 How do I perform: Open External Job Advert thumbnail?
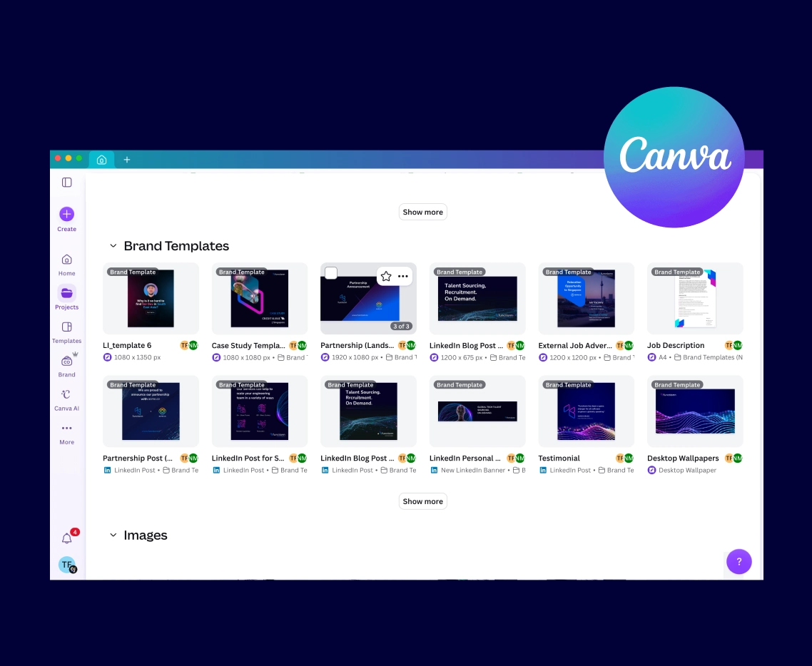coord(587,299)
